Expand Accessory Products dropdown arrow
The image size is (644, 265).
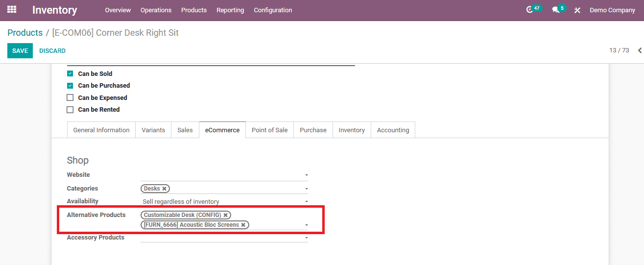pyautogui.click(x=307, y=238)
